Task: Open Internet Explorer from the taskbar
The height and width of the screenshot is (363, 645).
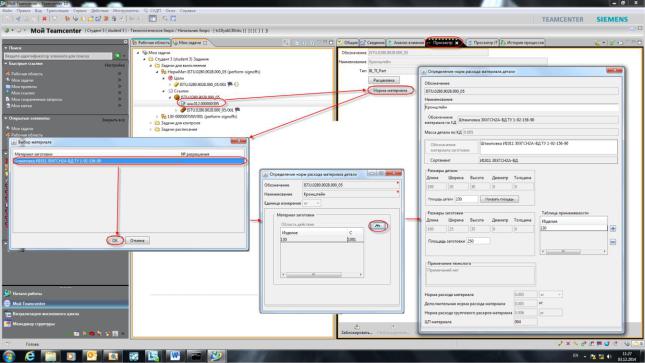Action: pos(30,356)
